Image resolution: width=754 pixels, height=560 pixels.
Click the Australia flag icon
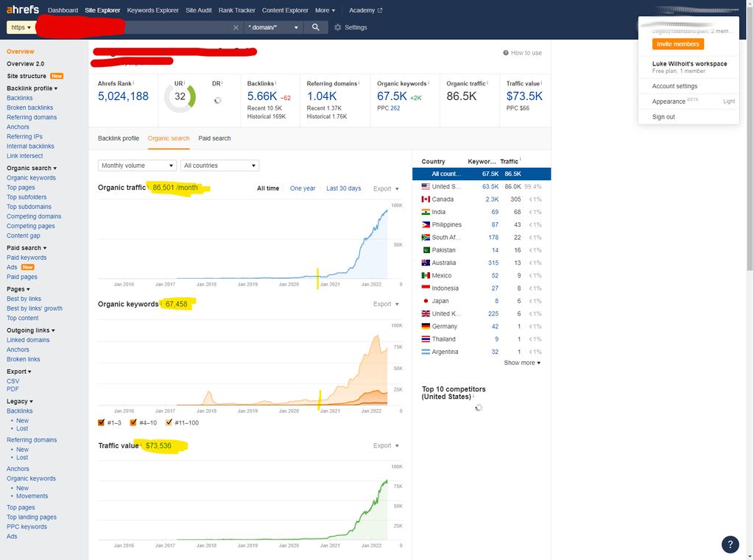click(426, 263)
